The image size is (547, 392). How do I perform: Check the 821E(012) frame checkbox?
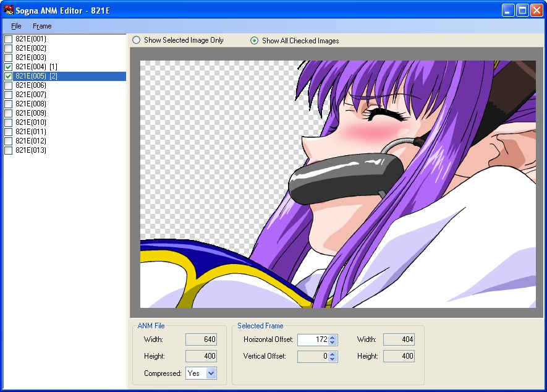click(x=9, y=141)
